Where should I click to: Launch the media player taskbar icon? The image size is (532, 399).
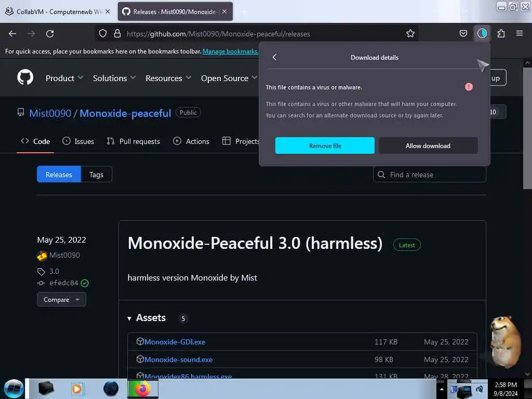tap(77, 389)
